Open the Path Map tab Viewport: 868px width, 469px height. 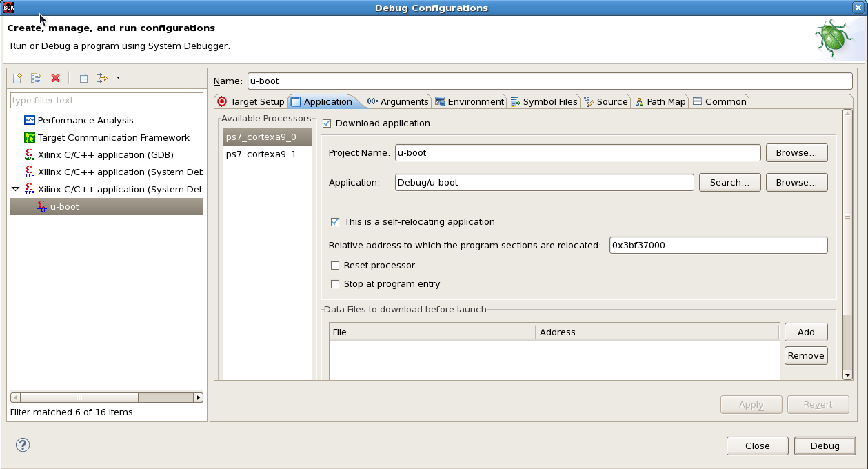(x=660, y=101)
